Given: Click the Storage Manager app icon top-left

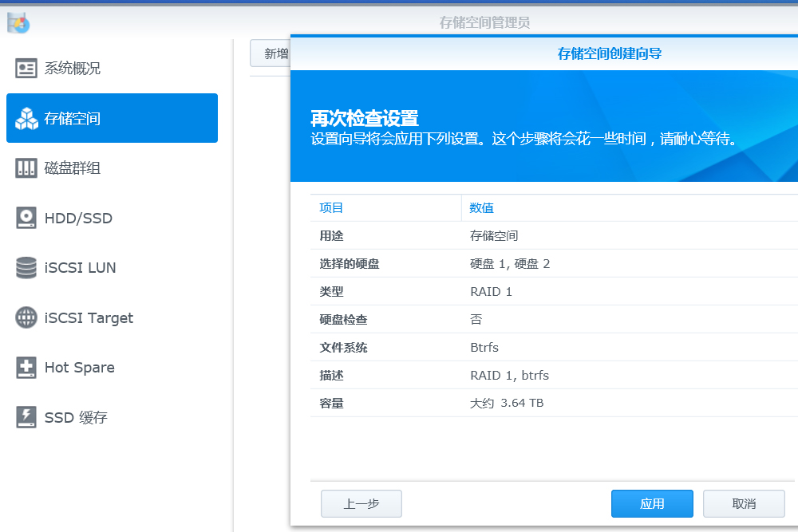Looking at the screenshot, I should click(x=18, y=22).
